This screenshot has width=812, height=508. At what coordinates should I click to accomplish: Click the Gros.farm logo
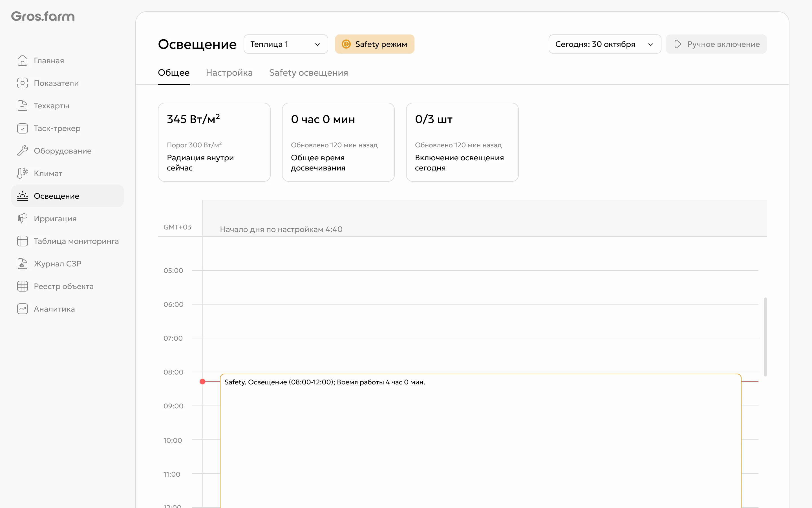pos(43,16)
